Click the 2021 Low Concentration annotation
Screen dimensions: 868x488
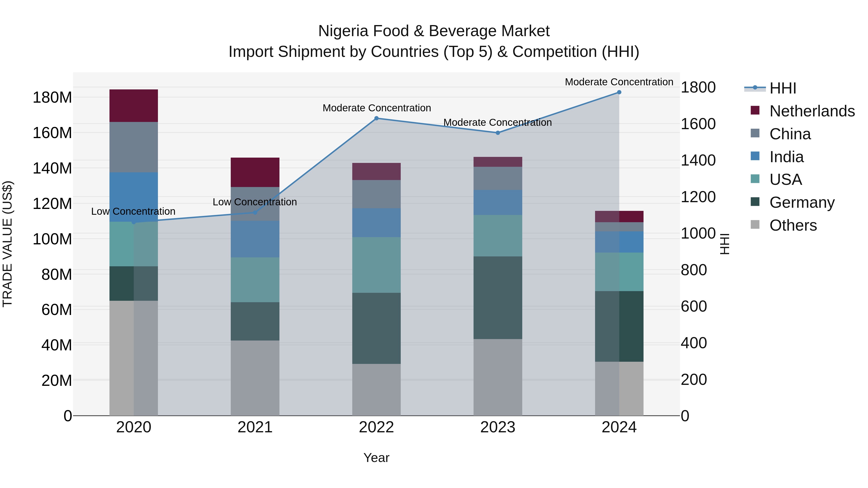255,202
